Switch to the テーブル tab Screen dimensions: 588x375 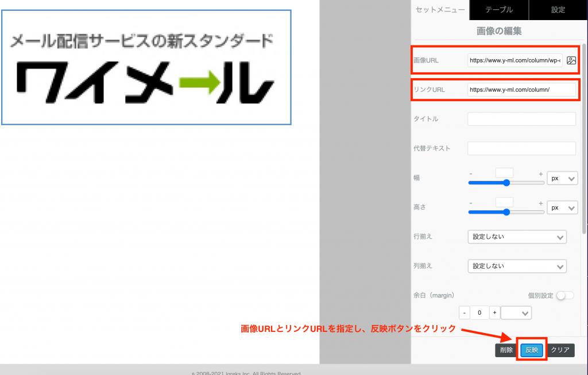click(x=499, y=10)
